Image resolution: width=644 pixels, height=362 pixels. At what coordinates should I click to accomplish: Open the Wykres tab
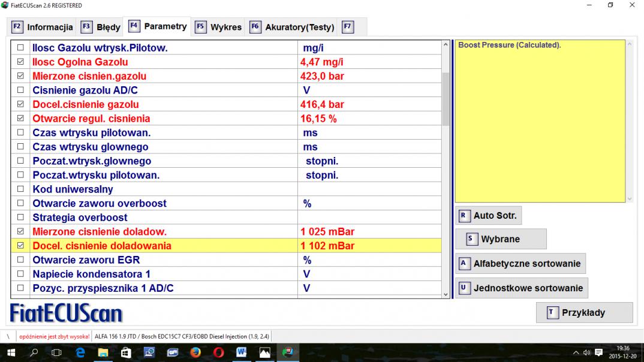coord(218,27)
